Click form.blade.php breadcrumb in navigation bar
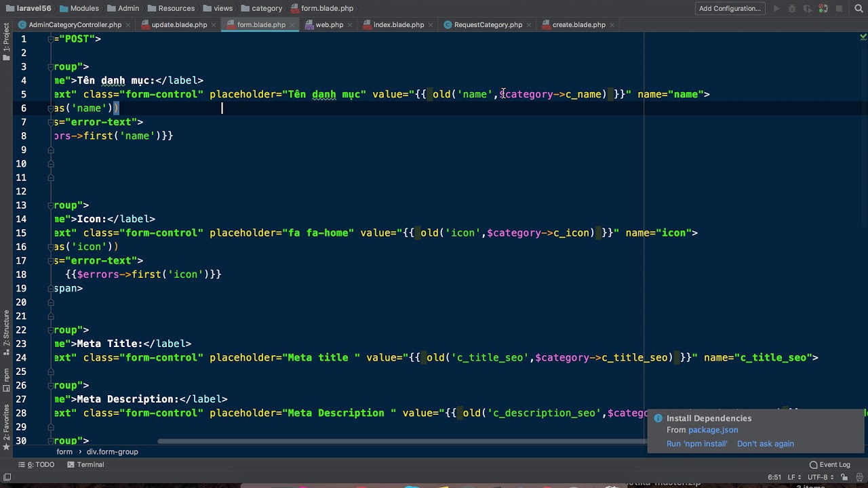The image size is (868, 488). (x=328, y=9)
